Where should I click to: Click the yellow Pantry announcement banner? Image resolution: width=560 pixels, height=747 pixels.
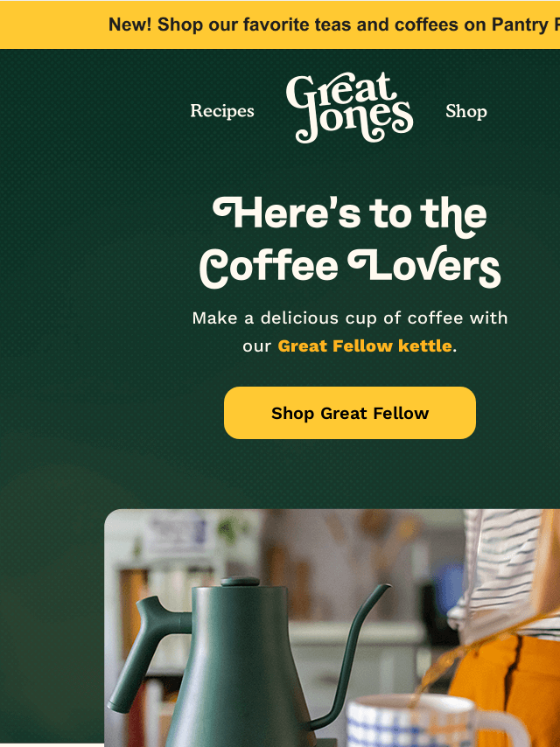(280, 24)
